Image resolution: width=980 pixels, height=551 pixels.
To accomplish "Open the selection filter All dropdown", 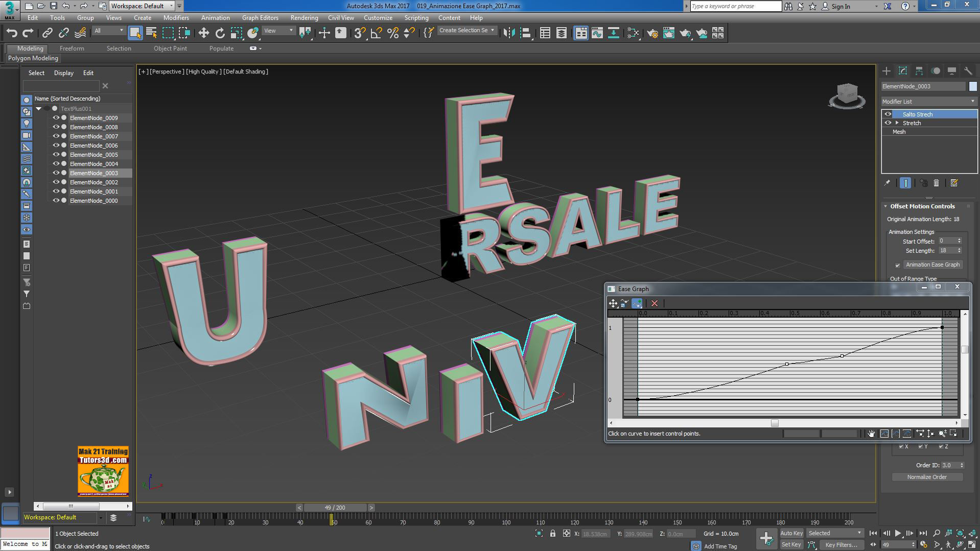I will (109, 31).
